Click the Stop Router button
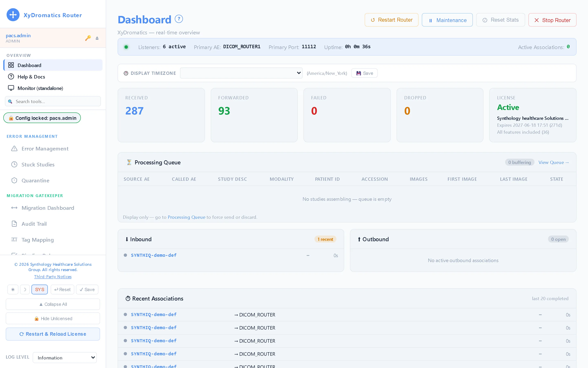The height and width of the screenshot is (368, 588). (x=552, y=20)
